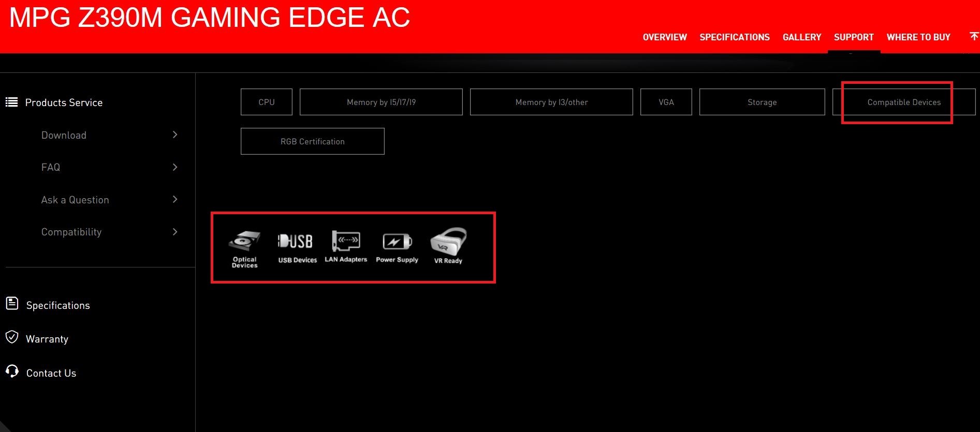Open the Storage compatibility button

tap(762, 102)
